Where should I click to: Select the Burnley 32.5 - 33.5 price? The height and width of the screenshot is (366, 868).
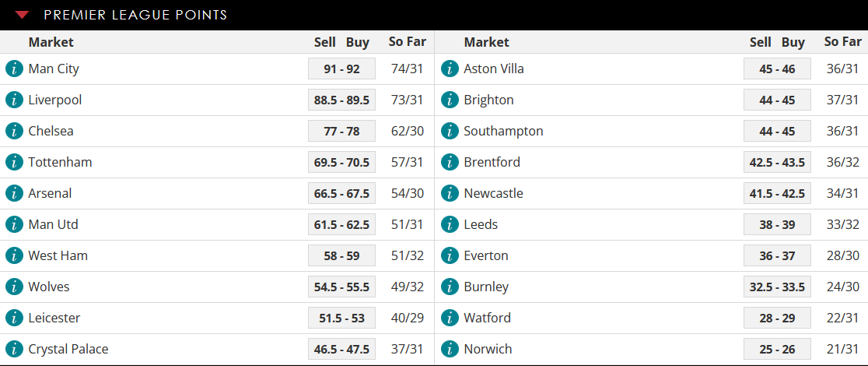(x=777, y=287)
